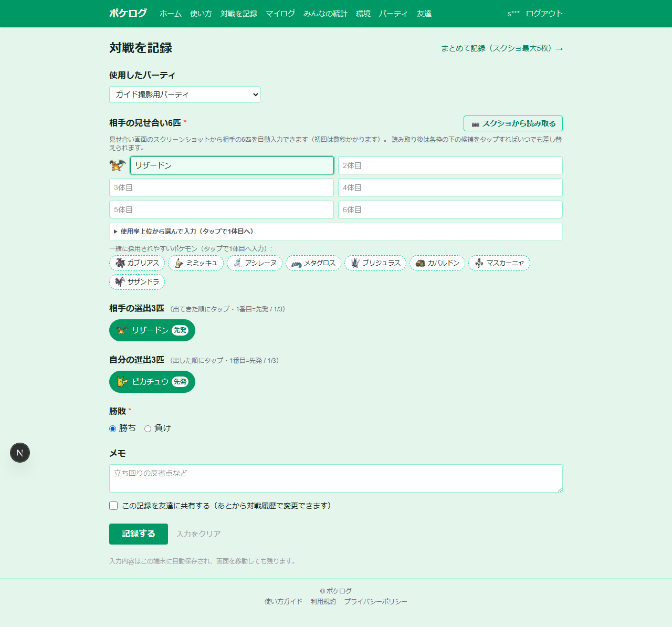Screen dimensions: 672x627
Task: Toggle ピカチュウ in your own 選出 picks
Action: (152, 382)
